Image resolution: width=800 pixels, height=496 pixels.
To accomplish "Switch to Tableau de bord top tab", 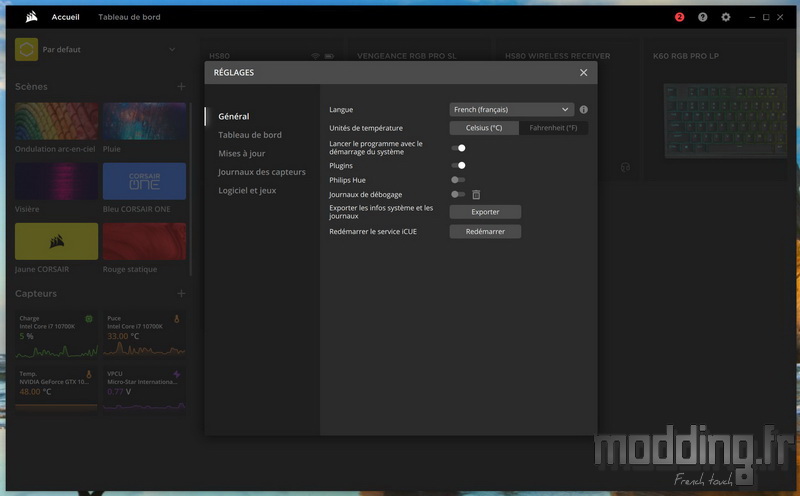I will tap(129, 17).
